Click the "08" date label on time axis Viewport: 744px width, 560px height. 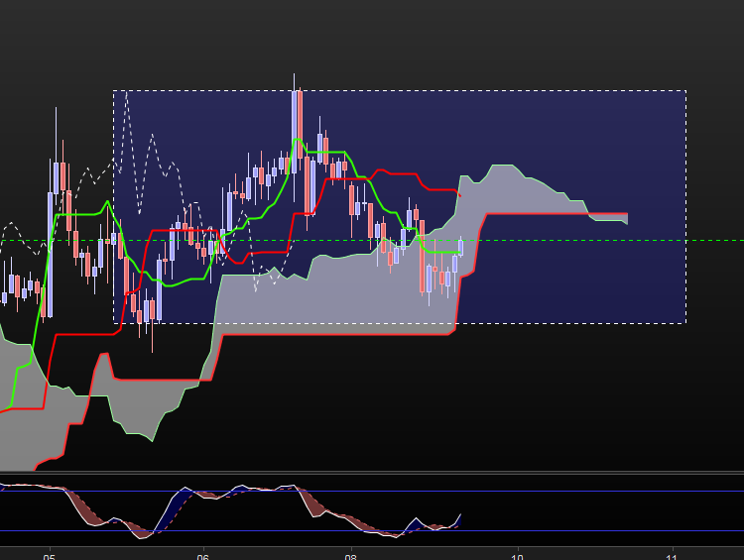[x=350, y=557]
